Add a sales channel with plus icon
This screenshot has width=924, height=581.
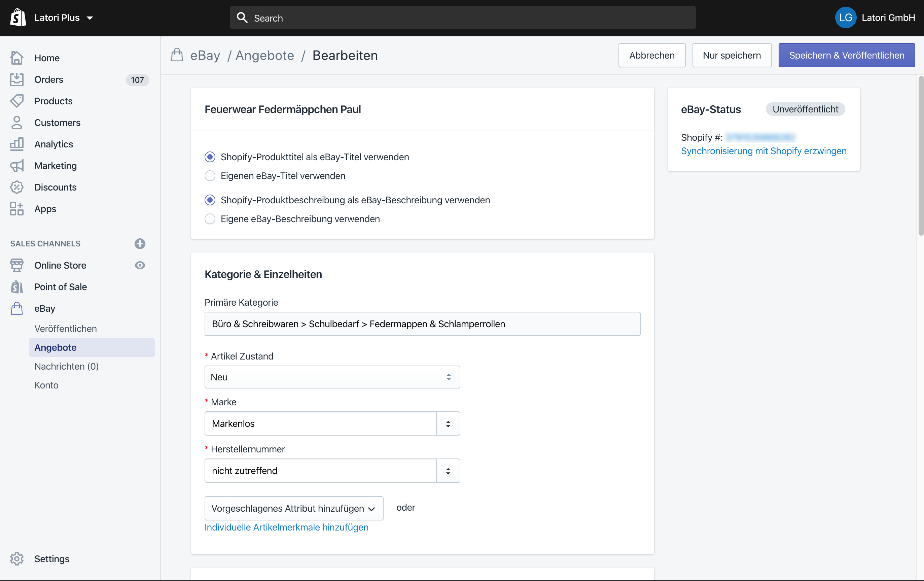(x=140, y=244)
